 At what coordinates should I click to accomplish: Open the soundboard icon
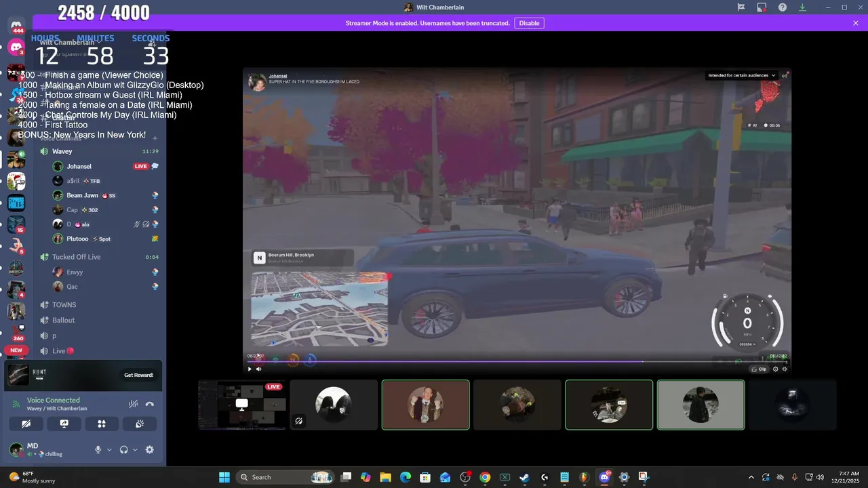tap(140, 424)
